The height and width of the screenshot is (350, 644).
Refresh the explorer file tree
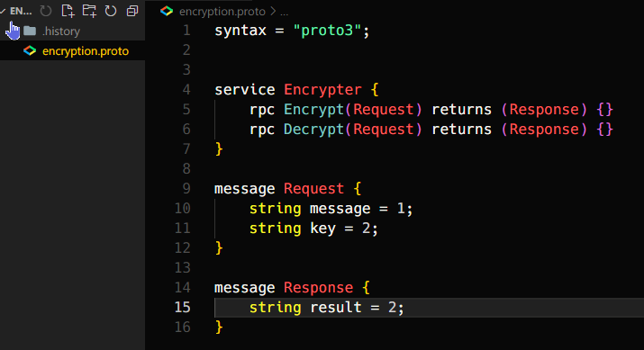pos(111,11)
